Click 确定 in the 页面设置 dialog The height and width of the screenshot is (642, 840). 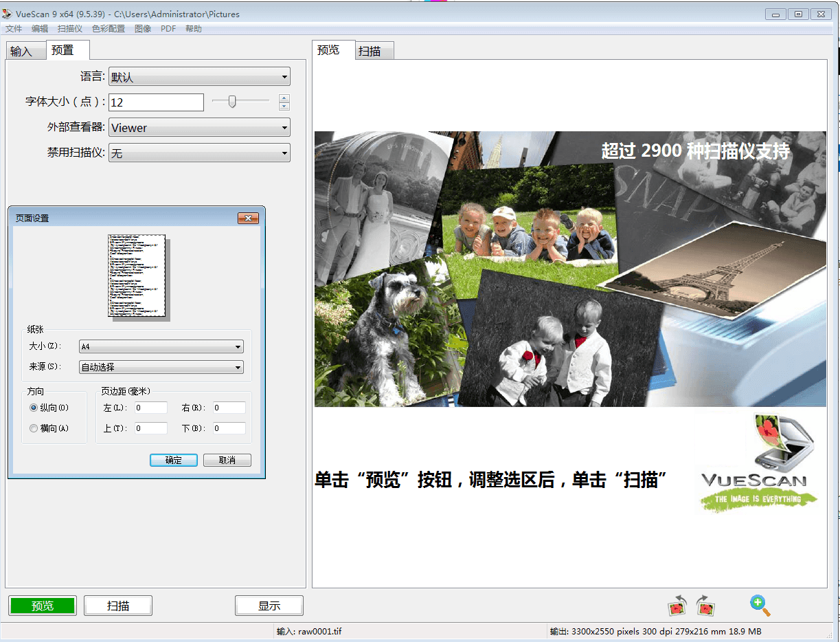tap(173, 460)
